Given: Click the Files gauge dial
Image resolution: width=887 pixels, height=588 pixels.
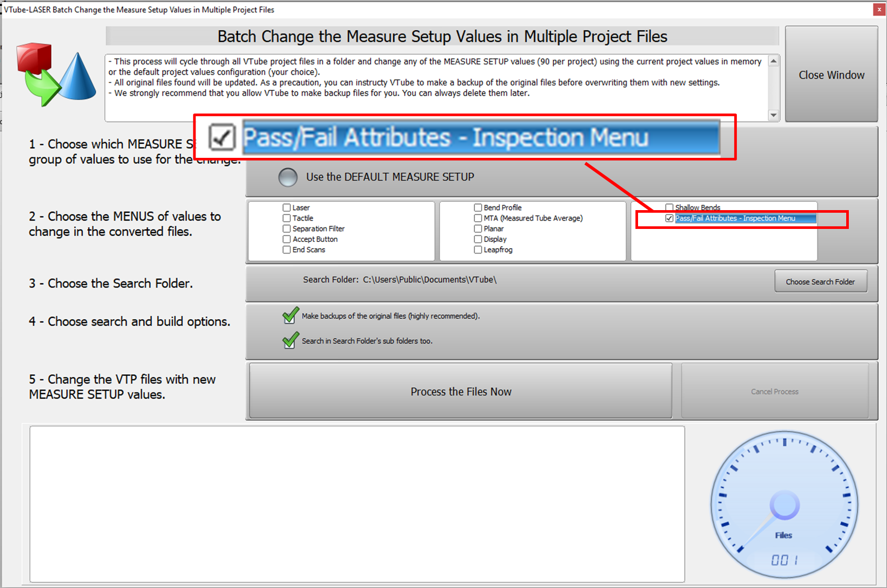Looking at the screenshot, I should [784, 504].
